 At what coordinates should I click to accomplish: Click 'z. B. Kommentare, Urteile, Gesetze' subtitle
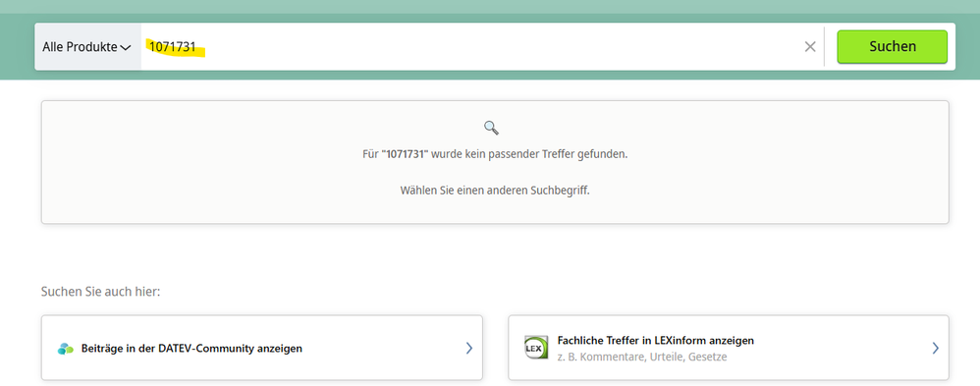642,358
